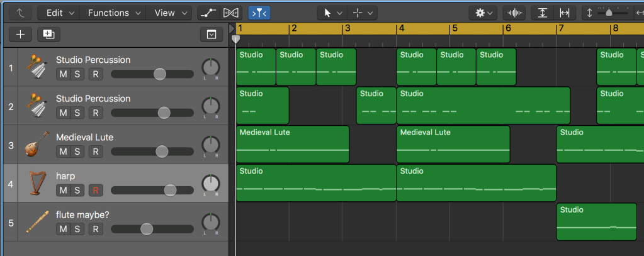The width and height of the screenshot is (644, 256).
Task: Toggle the Flex editing button
Action: [x=232, y=13]
